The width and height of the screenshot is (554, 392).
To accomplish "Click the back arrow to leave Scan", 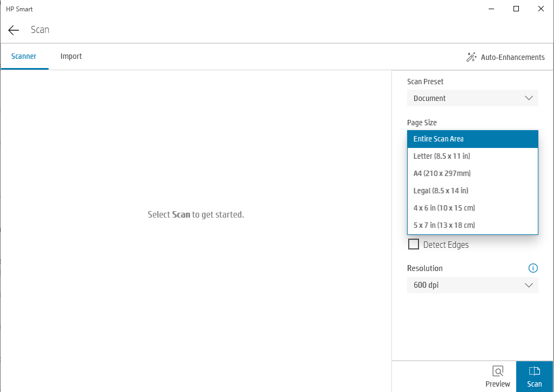I will [13, 30].
